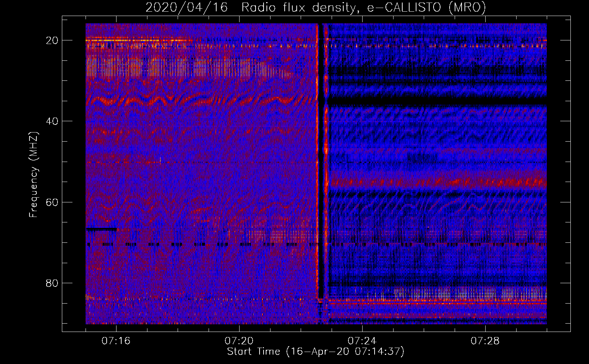Click the 07:28 time tick label

485,341
